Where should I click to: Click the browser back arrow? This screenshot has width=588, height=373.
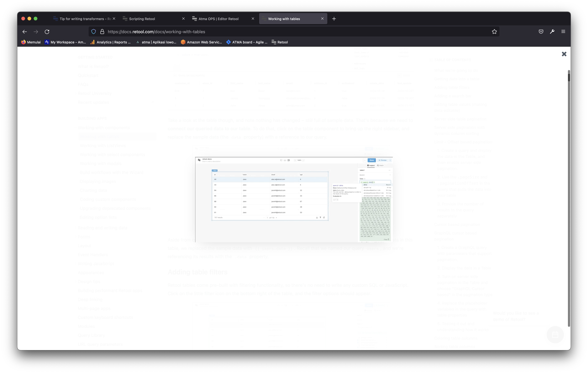tap(25, 32)
